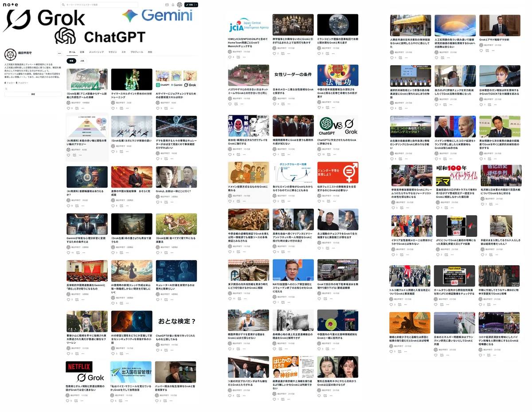Open the account avatar icon in header
The image size is (532, 412).
pyautogui.click(x=180, y=5)
